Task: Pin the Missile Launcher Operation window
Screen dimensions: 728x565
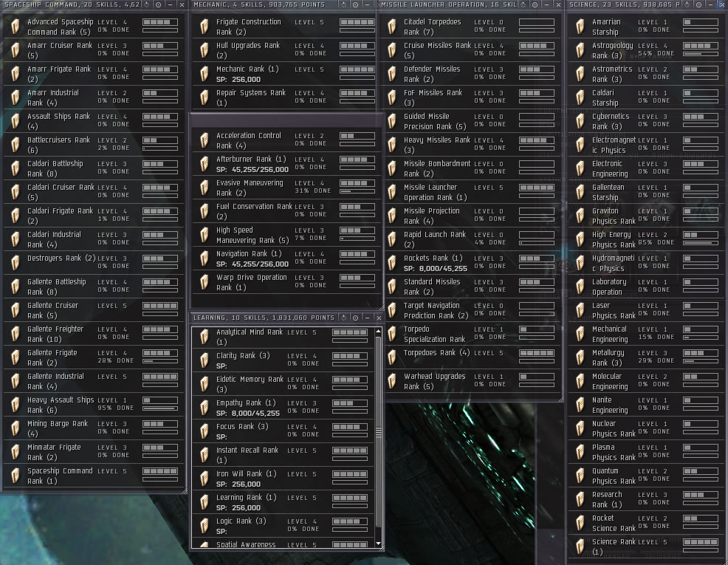Action: click(535, 4)
